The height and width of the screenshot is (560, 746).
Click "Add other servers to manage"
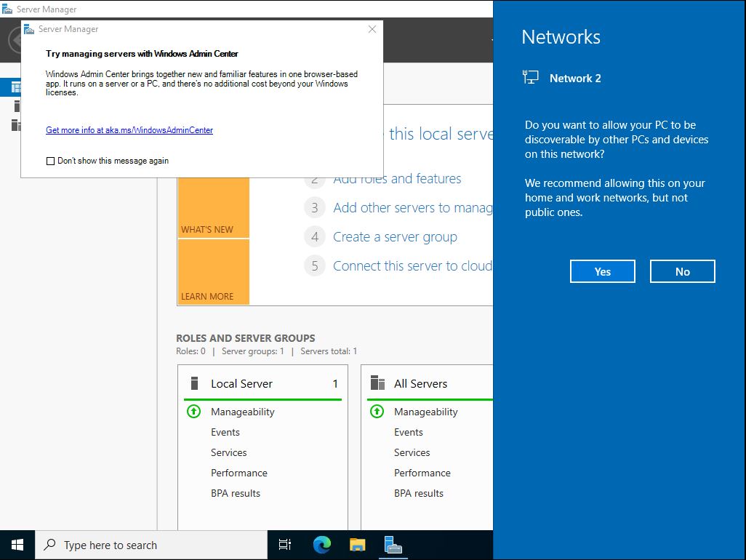(x=413, y=207)
